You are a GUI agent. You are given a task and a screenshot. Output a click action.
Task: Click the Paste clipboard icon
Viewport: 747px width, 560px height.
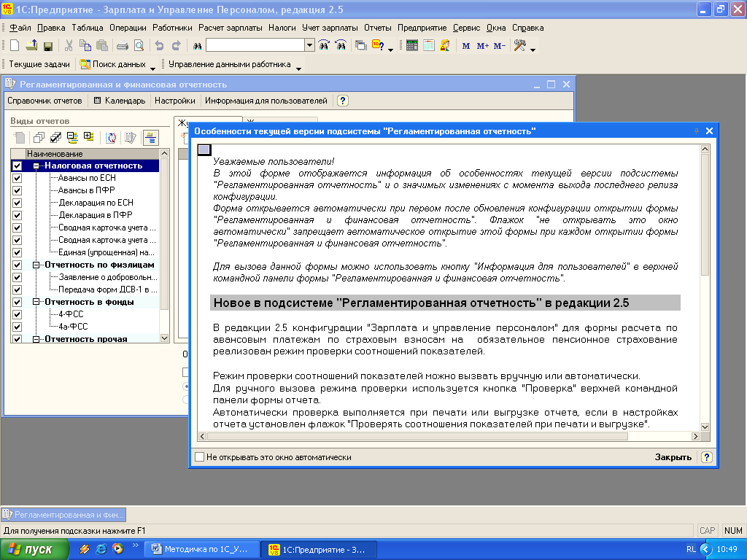(x=102, y=46)
